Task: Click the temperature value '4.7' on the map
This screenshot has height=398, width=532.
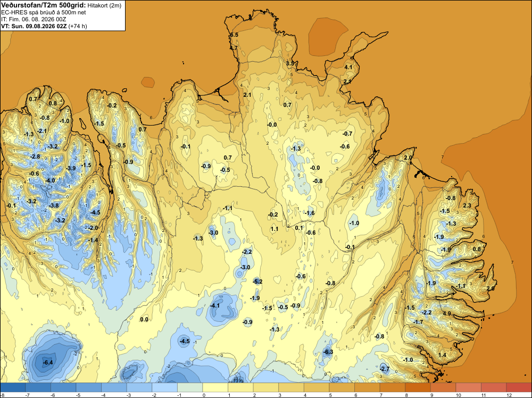Action: [x=234, y=48]
